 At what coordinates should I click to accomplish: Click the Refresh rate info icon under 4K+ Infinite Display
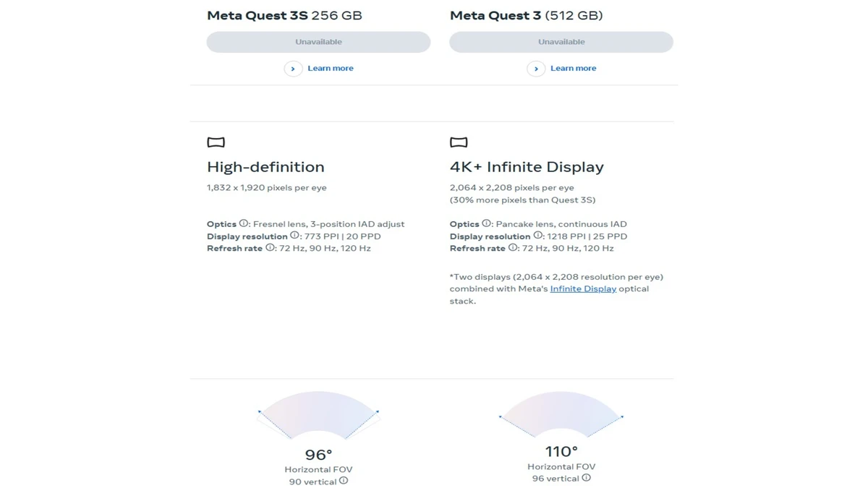coord(512,248)
